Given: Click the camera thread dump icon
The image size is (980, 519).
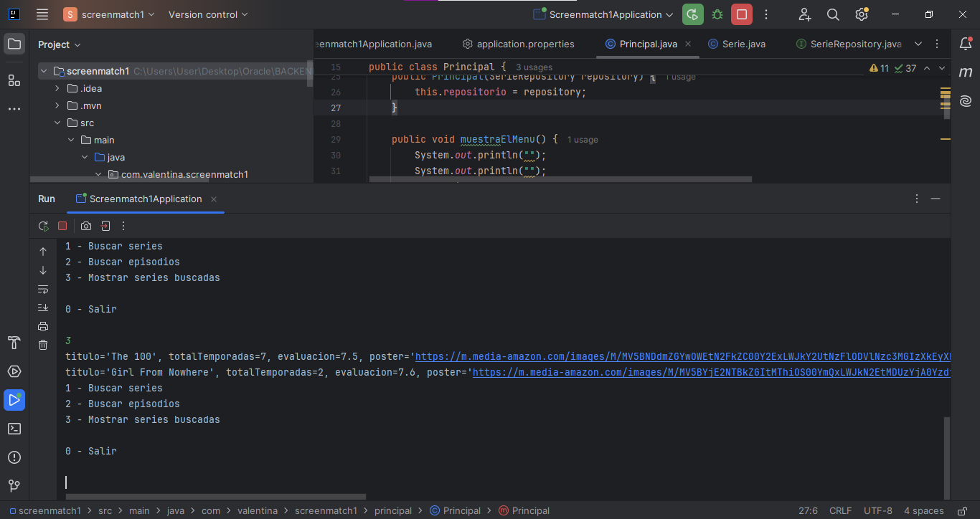Looking at the screenshot, I should click(86, 226).
